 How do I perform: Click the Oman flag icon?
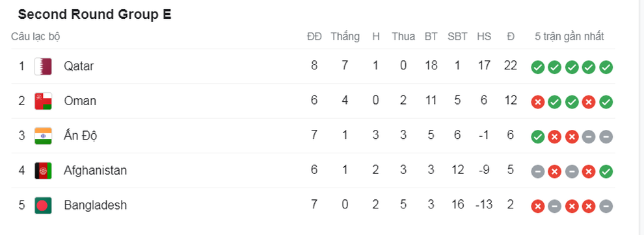[x=43, y=101]
